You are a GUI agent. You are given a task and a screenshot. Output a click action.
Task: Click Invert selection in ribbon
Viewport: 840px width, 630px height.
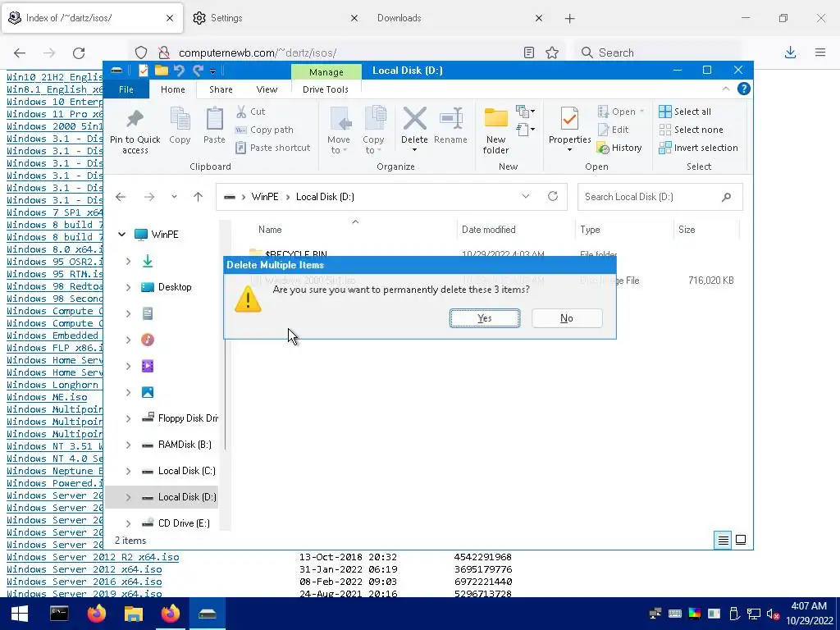pos(698,148)
